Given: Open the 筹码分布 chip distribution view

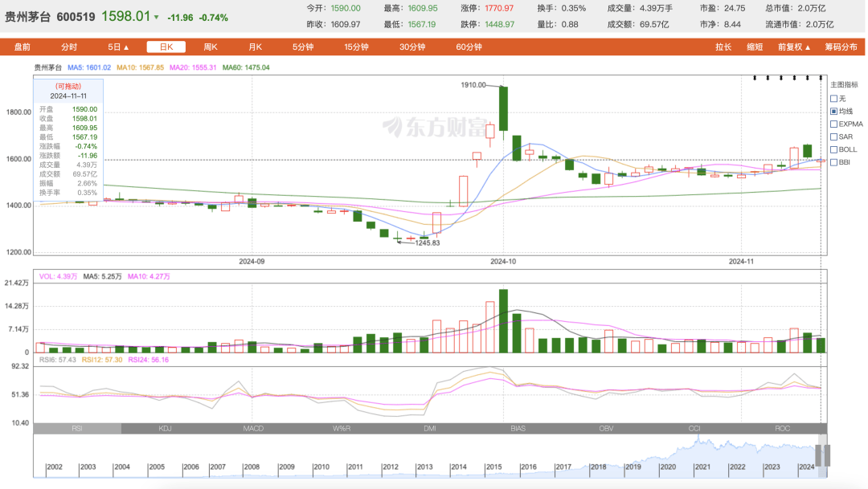Looking at the screenshot, I should [841, 47].
